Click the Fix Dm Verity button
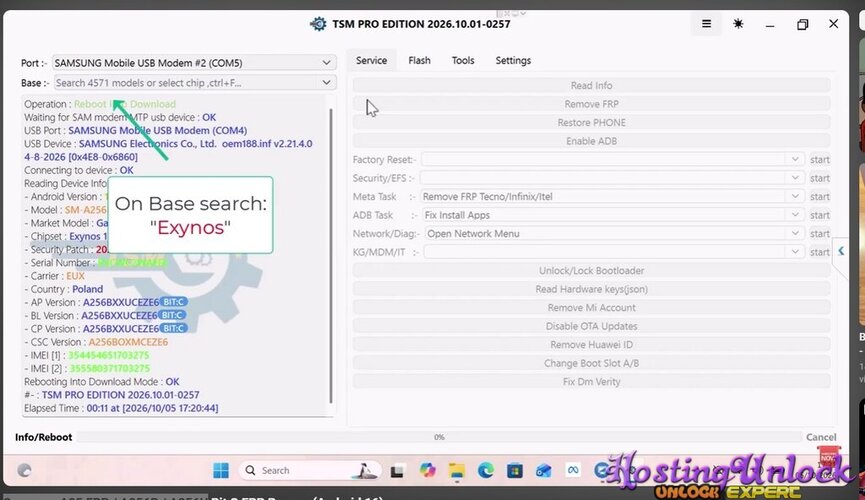Screen dimensions: 865x500 point(591,382)
